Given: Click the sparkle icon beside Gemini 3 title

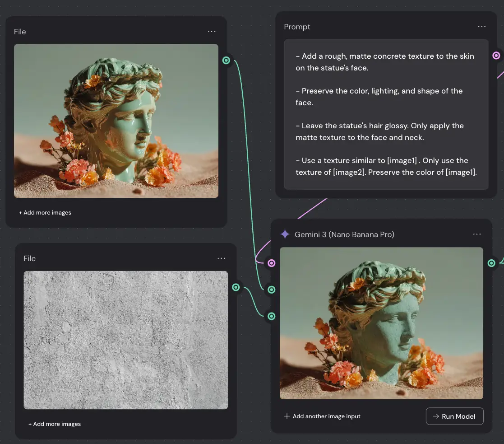Looking at the screenshot, I should (x=285, y=234).
